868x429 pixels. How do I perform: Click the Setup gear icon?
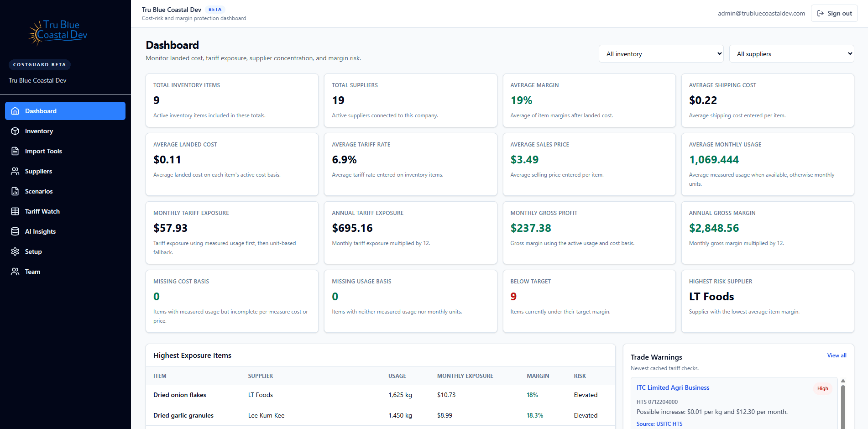15,251
